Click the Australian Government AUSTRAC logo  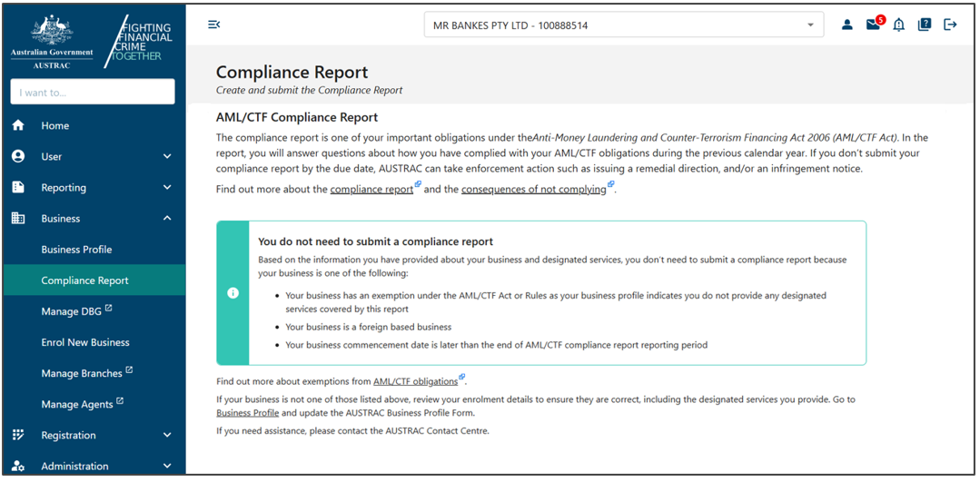tap(52, 42)
